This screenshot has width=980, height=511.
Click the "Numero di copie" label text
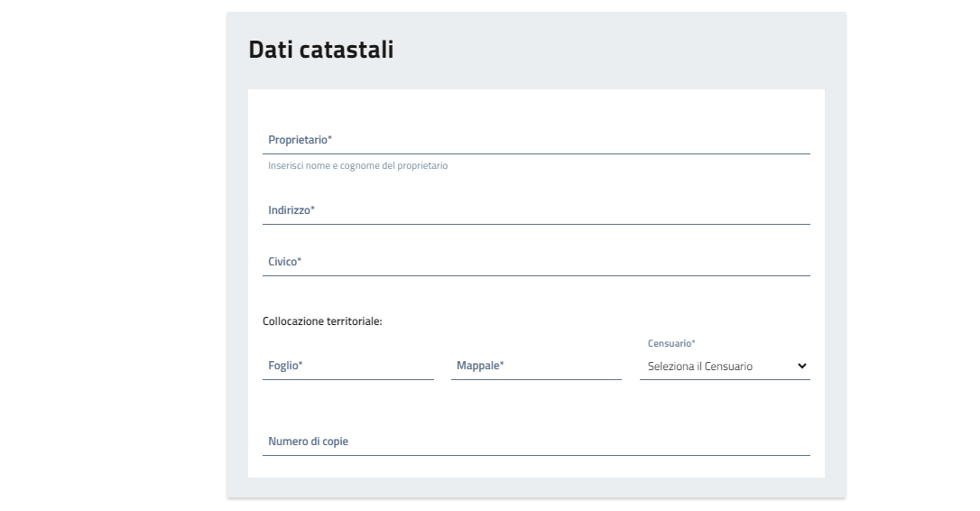308,441
